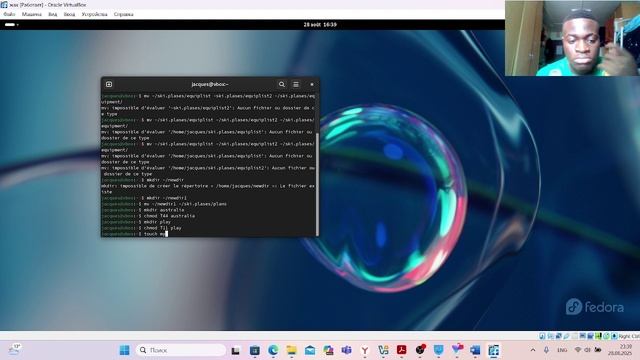Viewport: 640px width, 360px height.
Task: Click the 'chmod 711 play' command line
Action: [142, 228]
